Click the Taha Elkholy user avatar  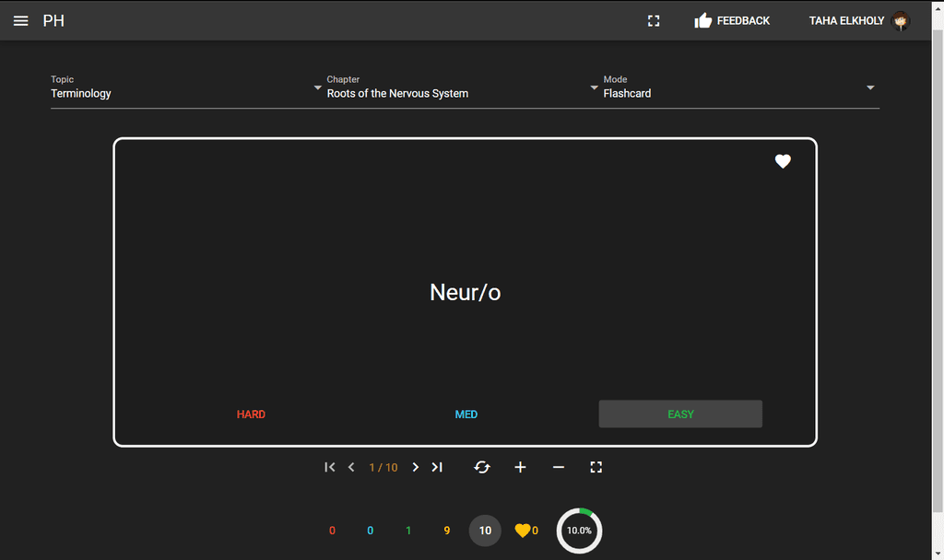901,20
